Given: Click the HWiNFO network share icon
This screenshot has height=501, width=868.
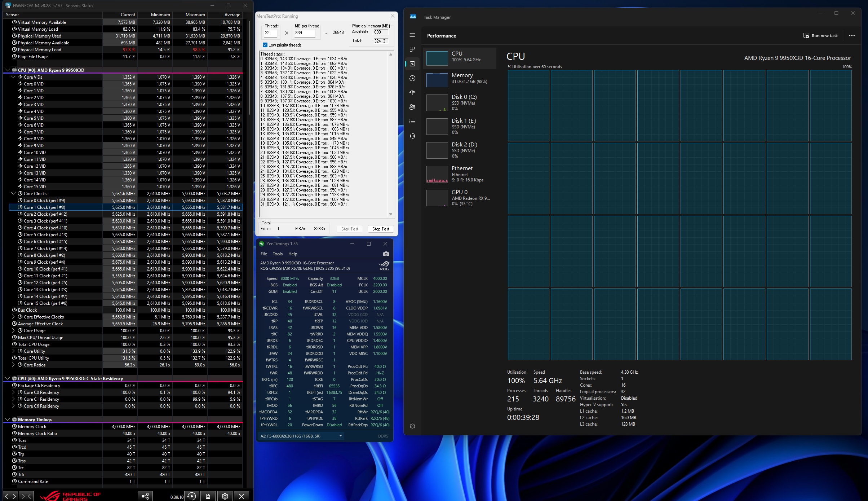Looking at the screenshot, I should click(145, 496).
